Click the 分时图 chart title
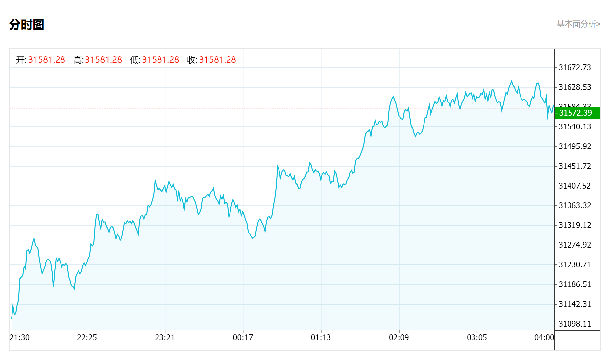This screenshot has height=364, width=606. [27, 25]
